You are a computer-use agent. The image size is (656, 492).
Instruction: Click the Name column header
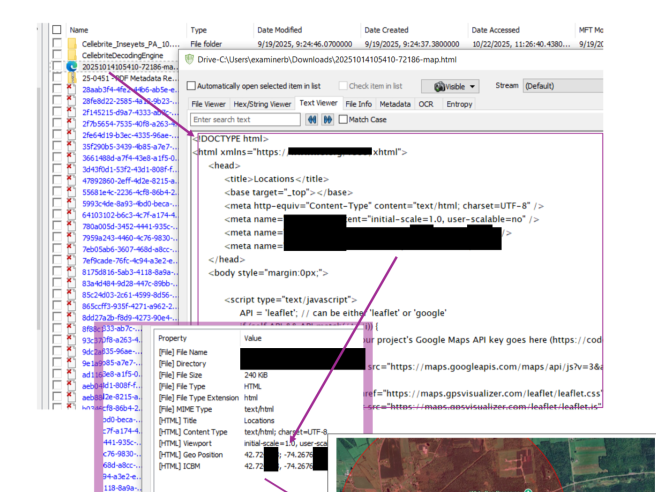[80, 31]
